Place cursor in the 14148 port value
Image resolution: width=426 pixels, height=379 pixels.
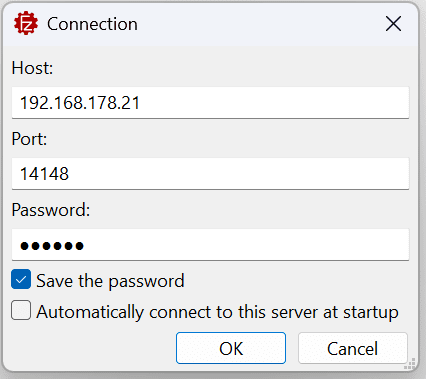click(x=44, y=174)
